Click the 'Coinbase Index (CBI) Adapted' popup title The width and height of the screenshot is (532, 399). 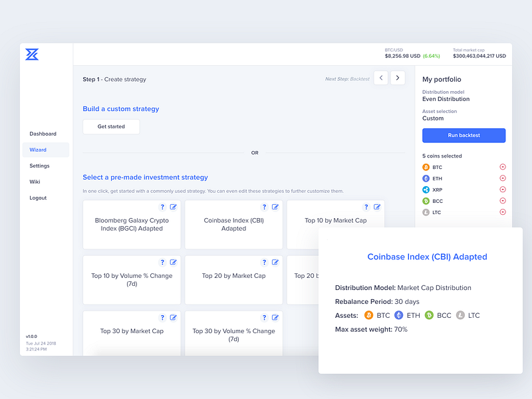tap(427, 257)
